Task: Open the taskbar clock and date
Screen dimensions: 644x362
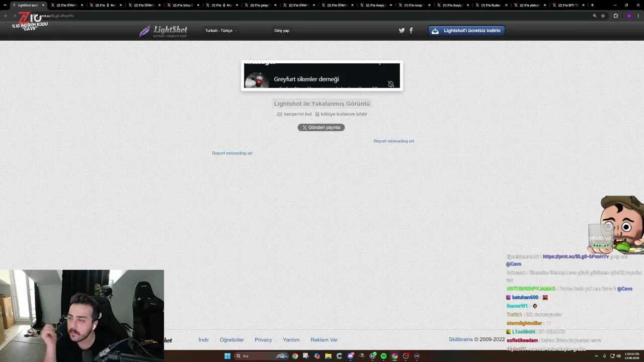Action: point(631,356)
